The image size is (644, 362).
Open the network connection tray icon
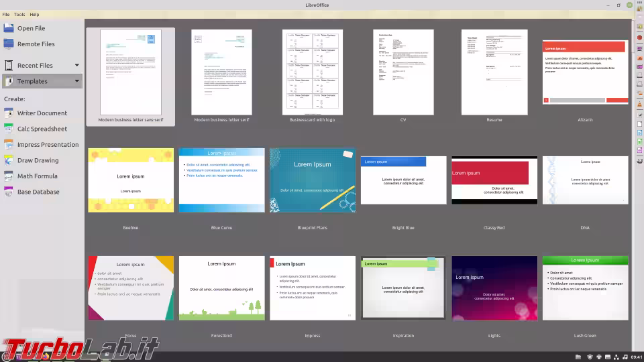point(616,357)
